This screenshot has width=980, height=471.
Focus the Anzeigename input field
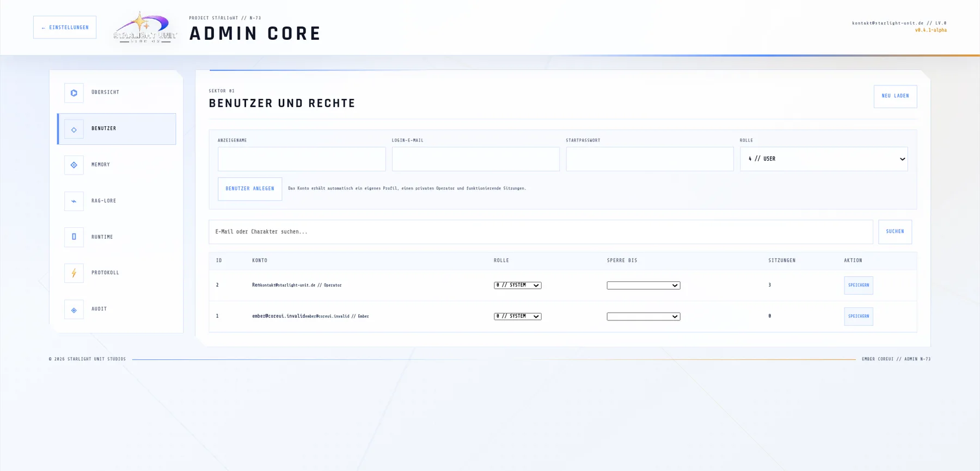pyautogui.click(x=302, y=159)
